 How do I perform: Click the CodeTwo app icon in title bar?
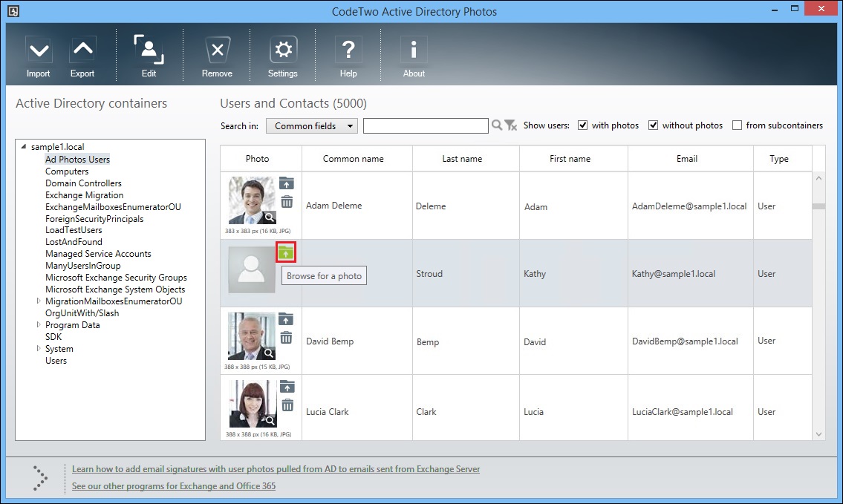tap(13, 11)
